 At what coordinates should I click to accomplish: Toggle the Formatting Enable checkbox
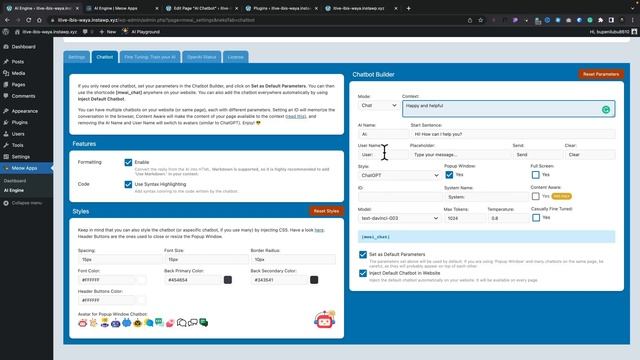pyautogui.click(x=128, y=162)
